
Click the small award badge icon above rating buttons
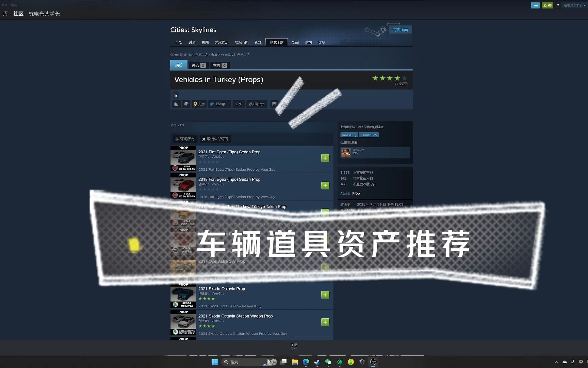pos(176,95)
